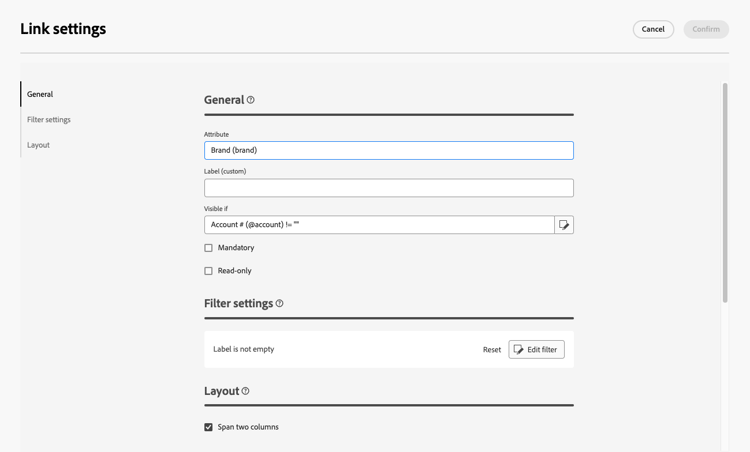Click the Layout section help icon
The image size is (750, 452).
(x=246, y=391)
